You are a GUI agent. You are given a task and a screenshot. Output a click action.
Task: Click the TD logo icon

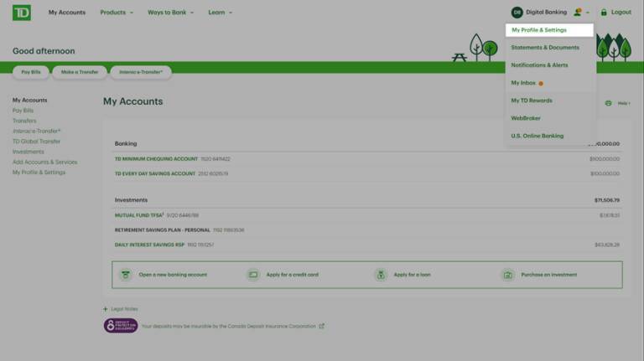[x=21, y=13]
